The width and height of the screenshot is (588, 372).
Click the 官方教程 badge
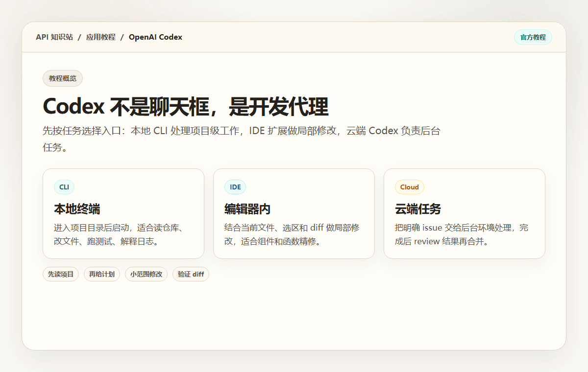(x=533, y=37)
